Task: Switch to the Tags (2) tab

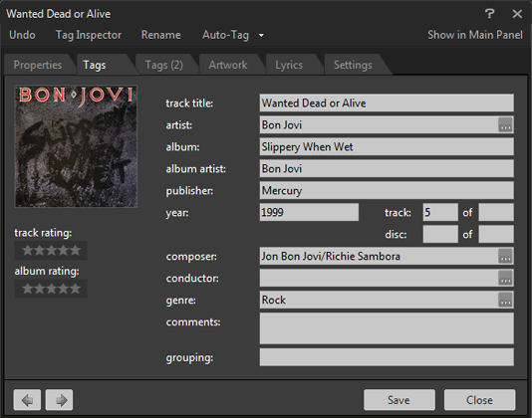Action: (163, 65)
